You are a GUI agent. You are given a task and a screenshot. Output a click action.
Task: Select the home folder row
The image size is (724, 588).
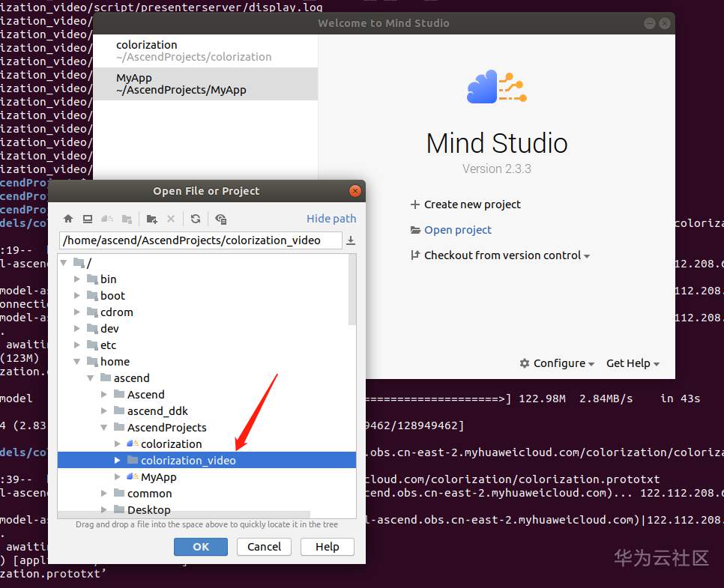tap(206, 361)
